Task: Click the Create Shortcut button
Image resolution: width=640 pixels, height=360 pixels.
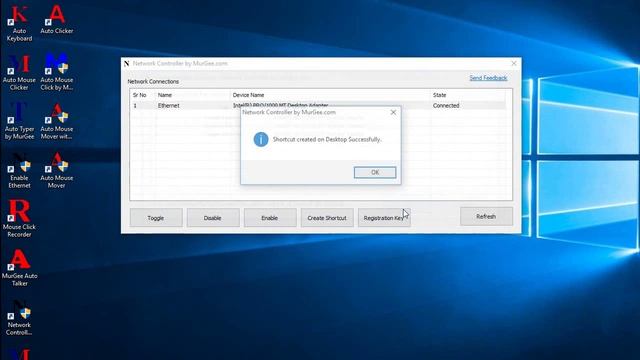Action: pyautogui.click(x=327, y=218)
